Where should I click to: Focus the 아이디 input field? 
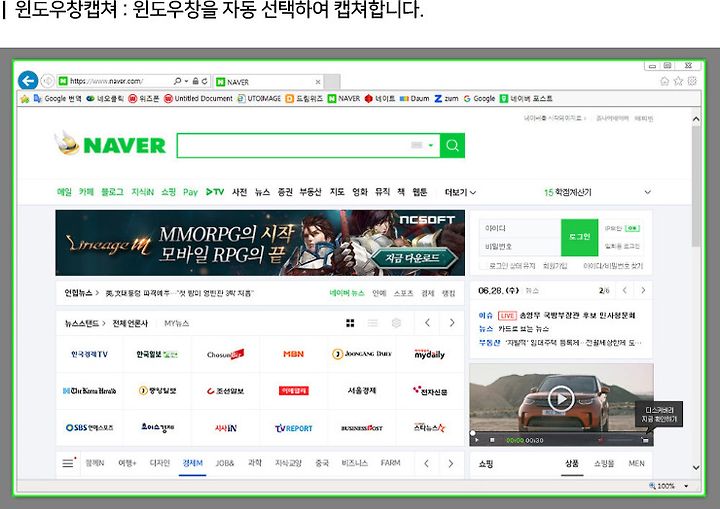(x=520, y=228)
